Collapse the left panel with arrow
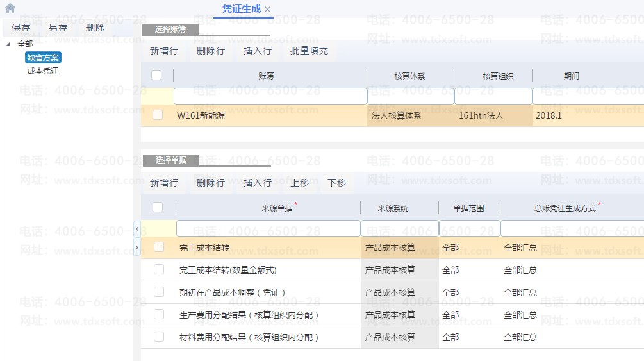The width and height of the screenshot is (644, 361). click(136, 229)
